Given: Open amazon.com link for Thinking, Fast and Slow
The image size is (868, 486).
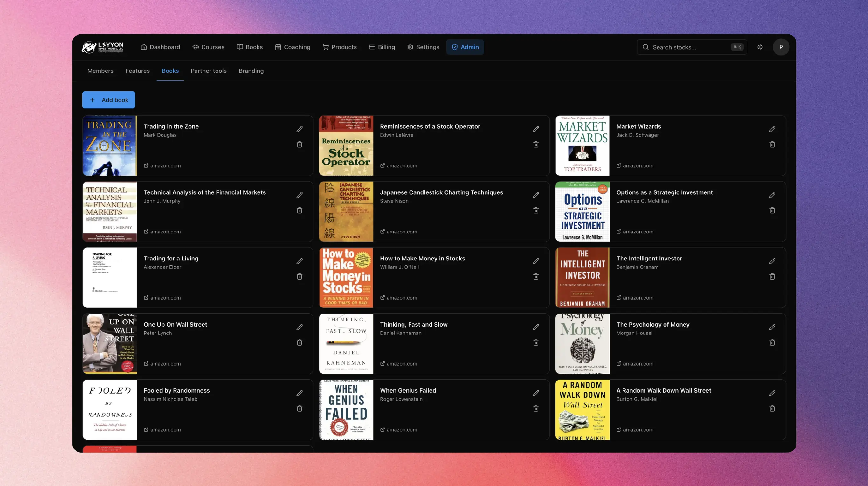Looking at the screenshot, I should coord(399,363).
